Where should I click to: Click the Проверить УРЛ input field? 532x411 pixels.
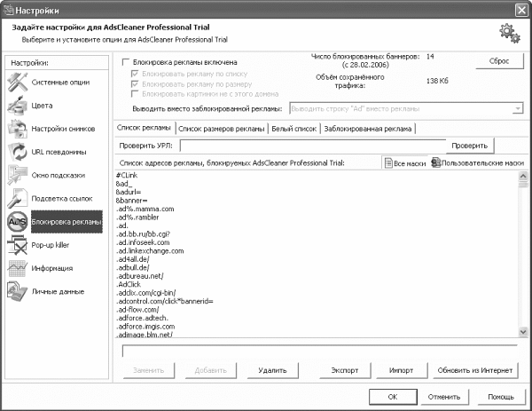pos(310,146)
